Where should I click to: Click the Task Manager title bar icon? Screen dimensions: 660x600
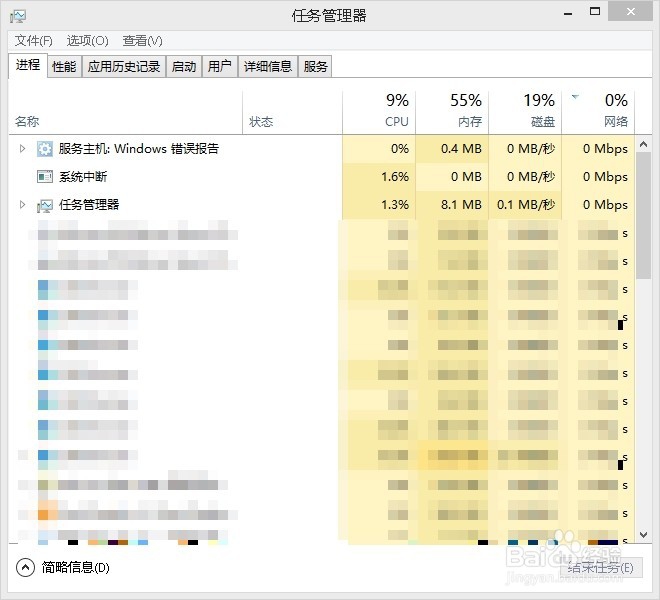(x=18, y=16)
